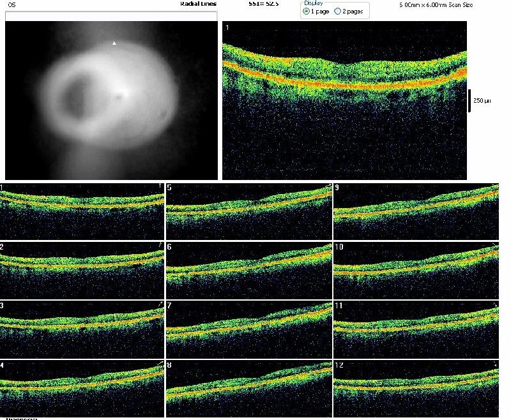Open radial scan thumbnail 6
The width and height of the screenshot is (511, 420).
[249, 270]
